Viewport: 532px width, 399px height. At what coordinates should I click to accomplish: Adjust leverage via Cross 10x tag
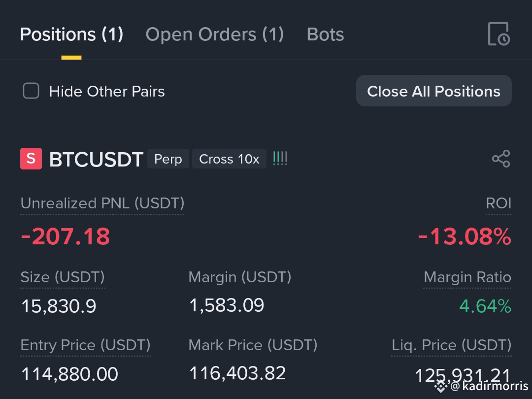click(x=229, y=159)
